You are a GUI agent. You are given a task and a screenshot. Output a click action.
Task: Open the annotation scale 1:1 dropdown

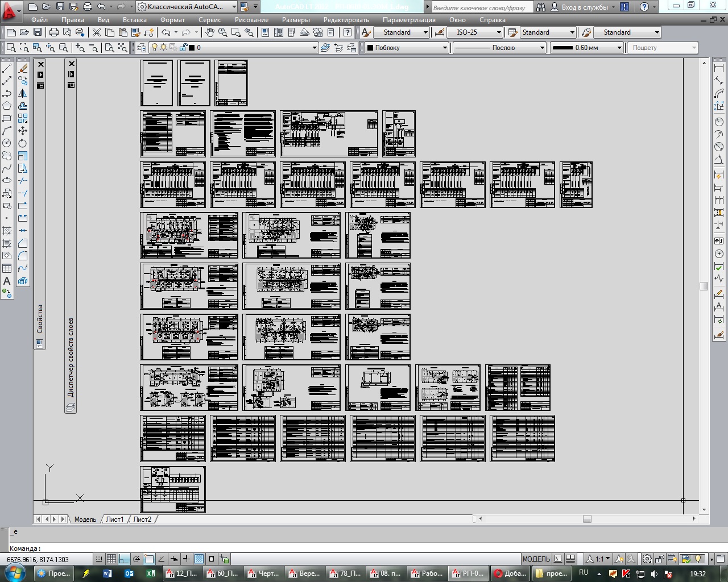click(599, 559)
